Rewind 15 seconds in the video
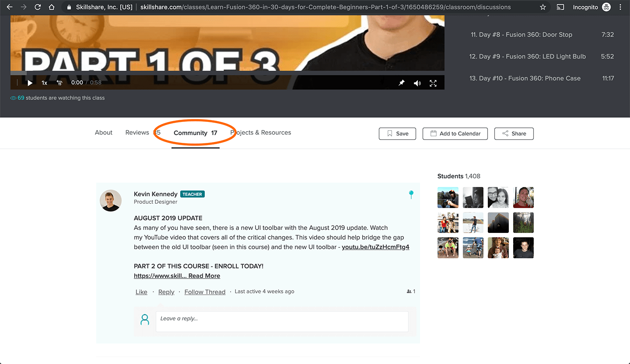Image resolution: width=630 pixels, height=364 pixels. 59,83
